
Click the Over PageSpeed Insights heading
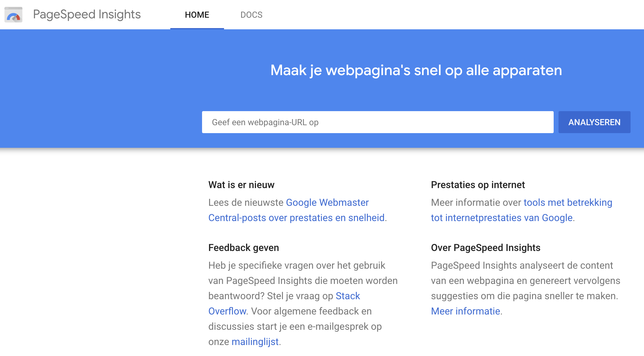click(x=485, y=248)
